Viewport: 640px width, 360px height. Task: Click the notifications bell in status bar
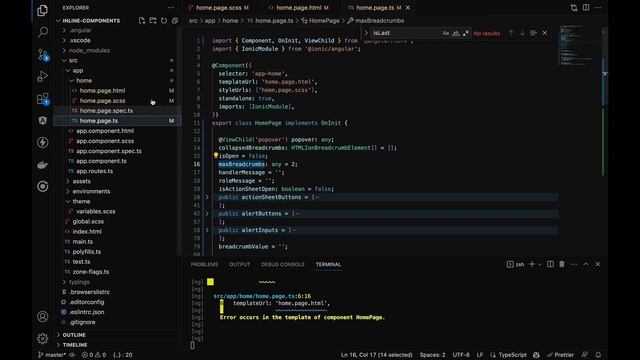coord(598,355)
